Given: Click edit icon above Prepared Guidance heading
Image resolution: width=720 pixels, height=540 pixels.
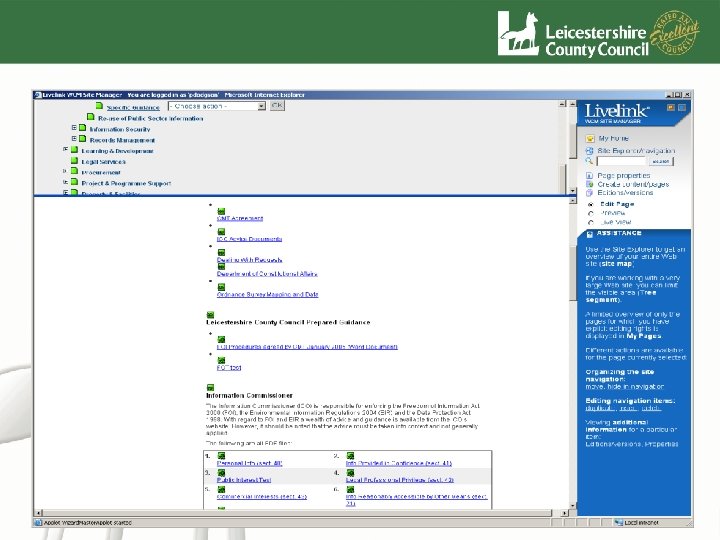Looking at the screenshot, I should pyautogui.click(x=210, y=315).
